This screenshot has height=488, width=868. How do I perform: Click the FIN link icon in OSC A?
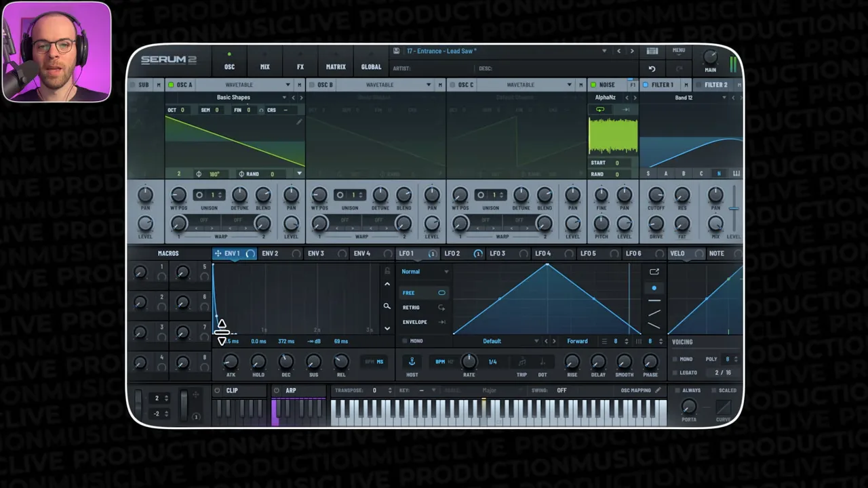coord(261,110)
